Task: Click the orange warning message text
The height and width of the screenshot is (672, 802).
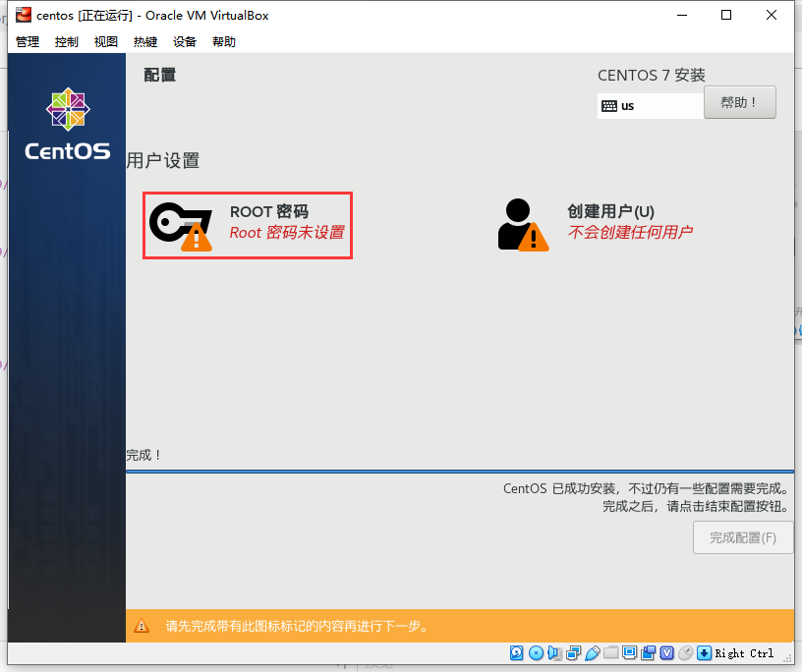Action: (297, 626)
